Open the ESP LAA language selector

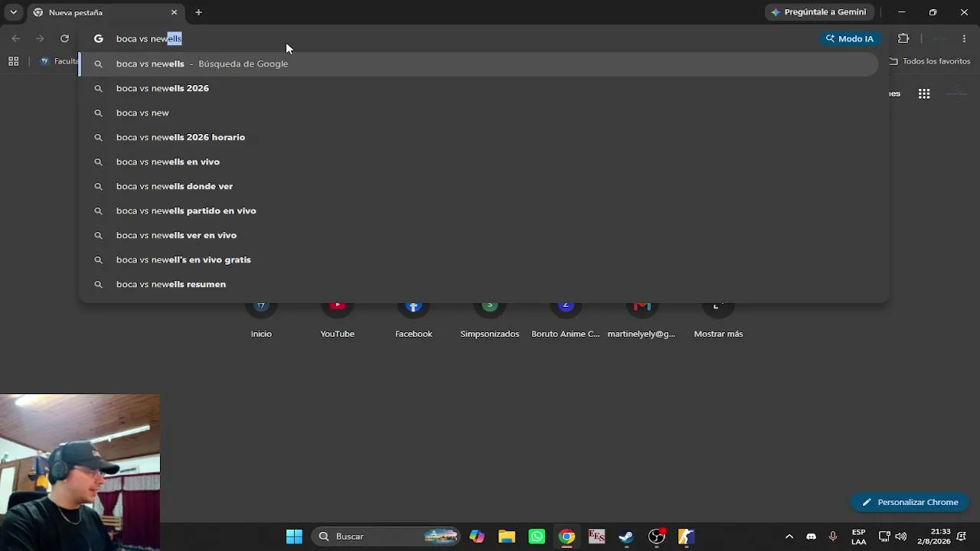[x=859, y=536]
